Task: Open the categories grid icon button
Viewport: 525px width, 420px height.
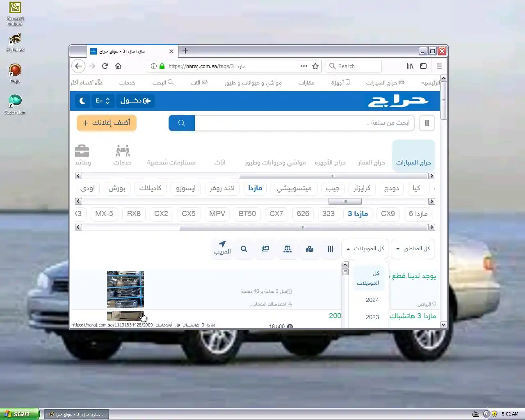Action: point(427,123)
